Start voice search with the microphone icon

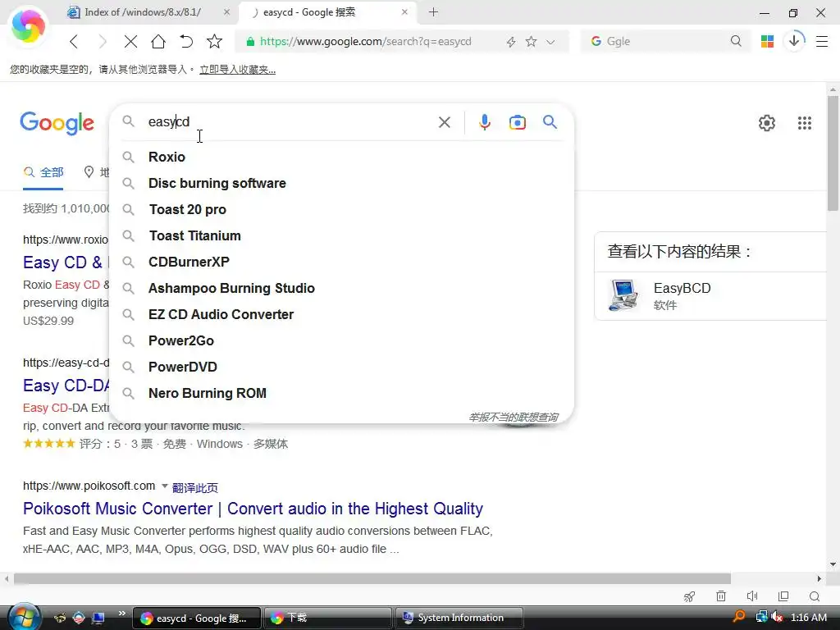pyautogui.click(x=484, y=122)
